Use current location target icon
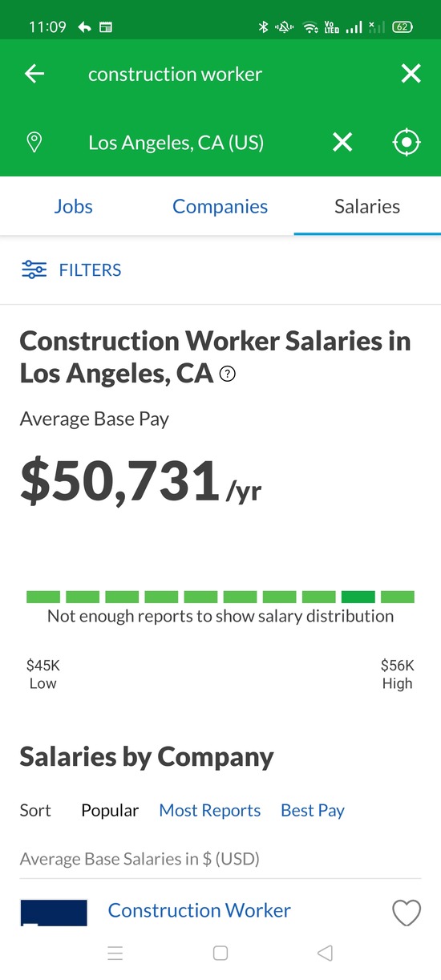The height and width of the screenshot is (980, 441). [x=407, y=143]
